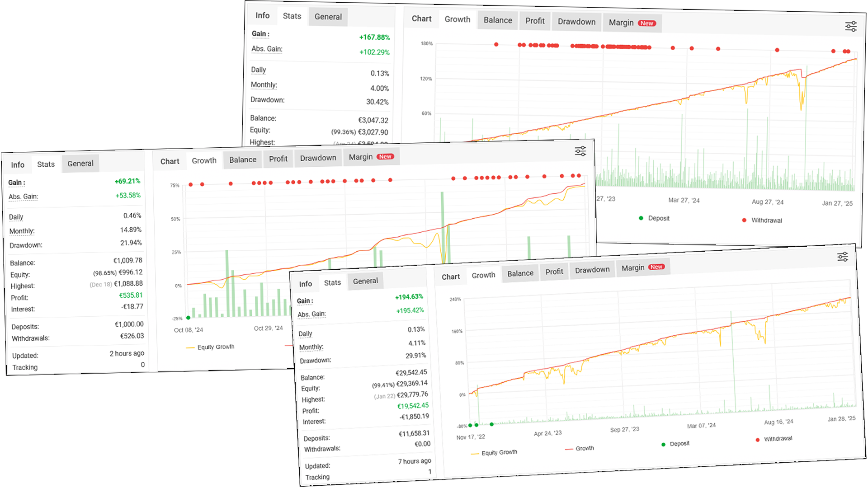
Task: Click +194.63% gain value in bottom panel
Action: (x=409, y=297)
